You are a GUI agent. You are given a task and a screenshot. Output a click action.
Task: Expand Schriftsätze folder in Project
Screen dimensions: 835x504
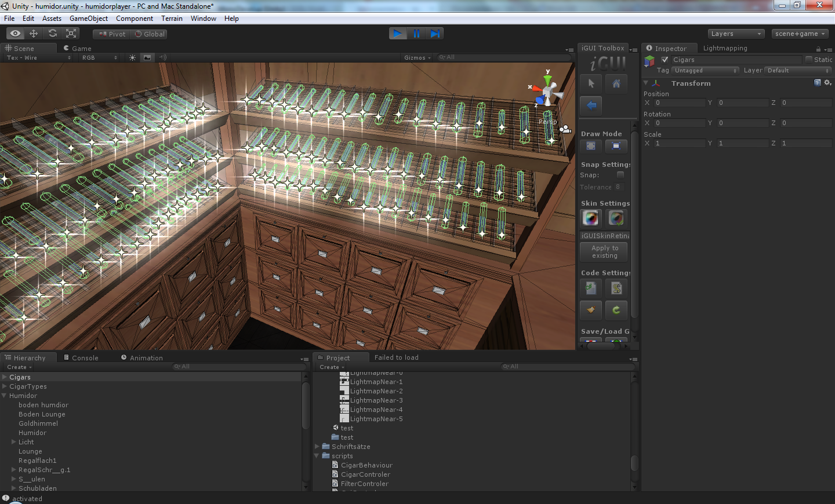click(317, 447)
